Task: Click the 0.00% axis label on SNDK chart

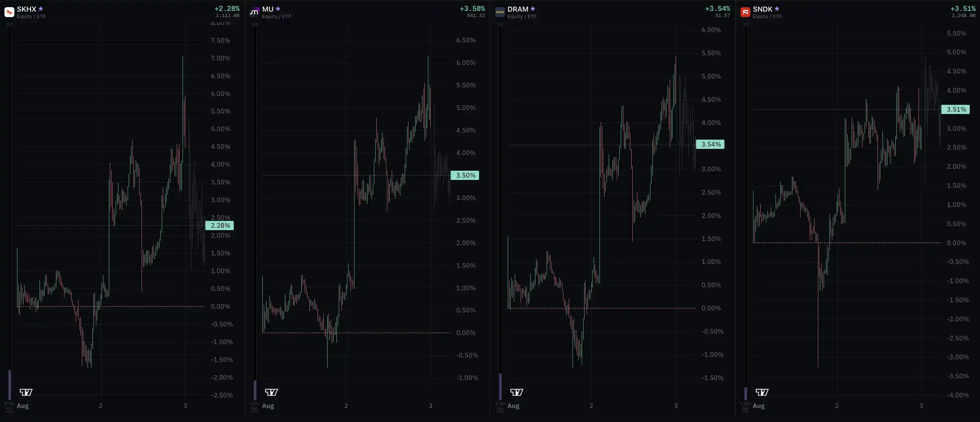Action: coord(956,243)
